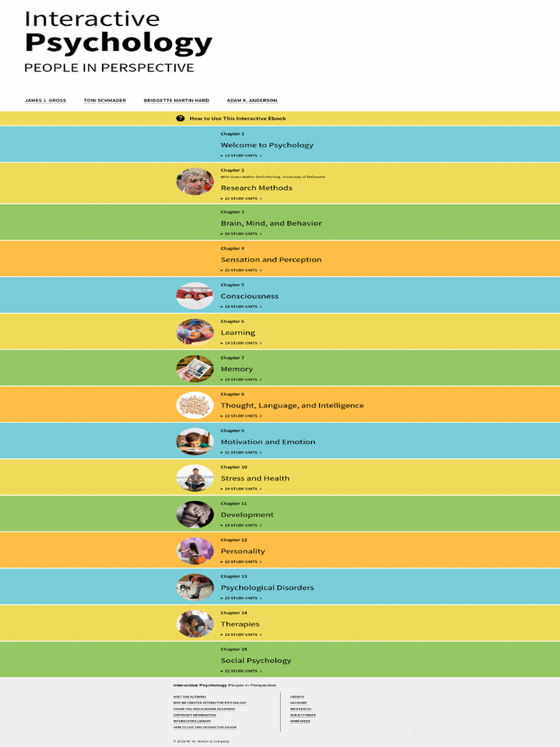Viewport: 560px width, 747px height.
Task: Open Personality chapter title
Action: point(243,551)
